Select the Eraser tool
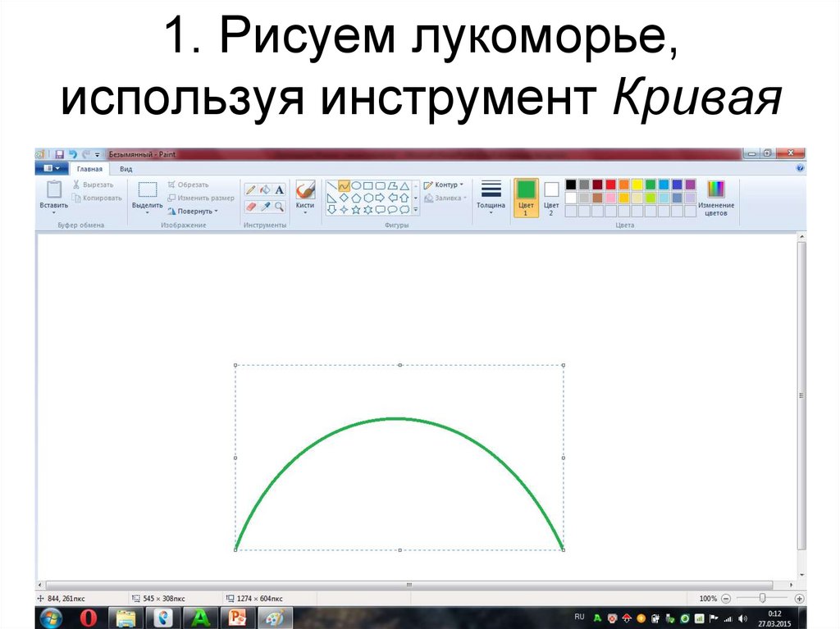The width and height of the screenshot is (840, 629). [x=250, y=207]
